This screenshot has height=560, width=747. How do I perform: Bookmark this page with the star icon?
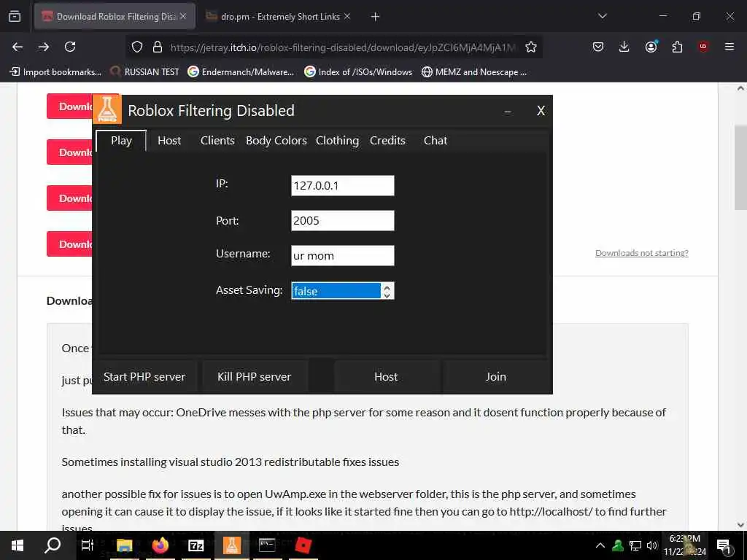(x=531, y=47)
